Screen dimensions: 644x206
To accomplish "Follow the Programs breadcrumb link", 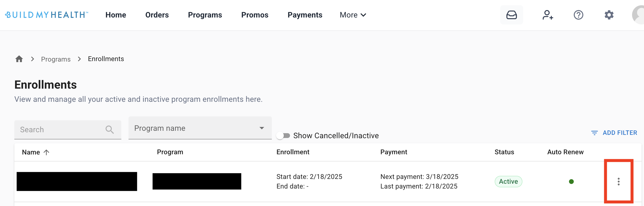I will [x=56, y=59].
